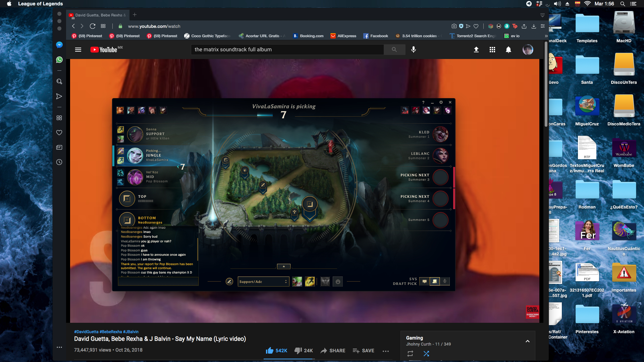Collapse the Gaming playlist panel
The width and height of the screenshot is (644, 362).
(x=527, y=341)
